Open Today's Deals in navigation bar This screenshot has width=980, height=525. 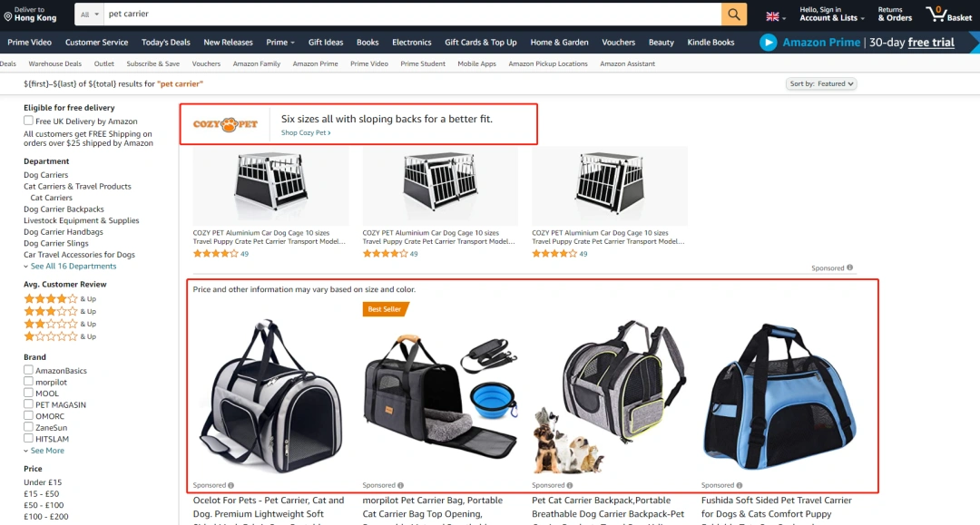pyautogui.click(x=166, y=43)
